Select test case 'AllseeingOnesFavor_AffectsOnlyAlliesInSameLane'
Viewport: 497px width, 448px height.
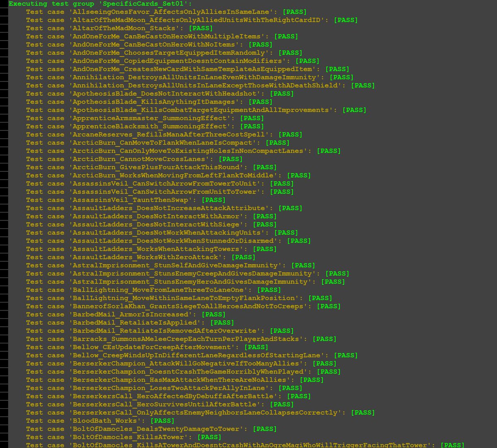[166, 12]
